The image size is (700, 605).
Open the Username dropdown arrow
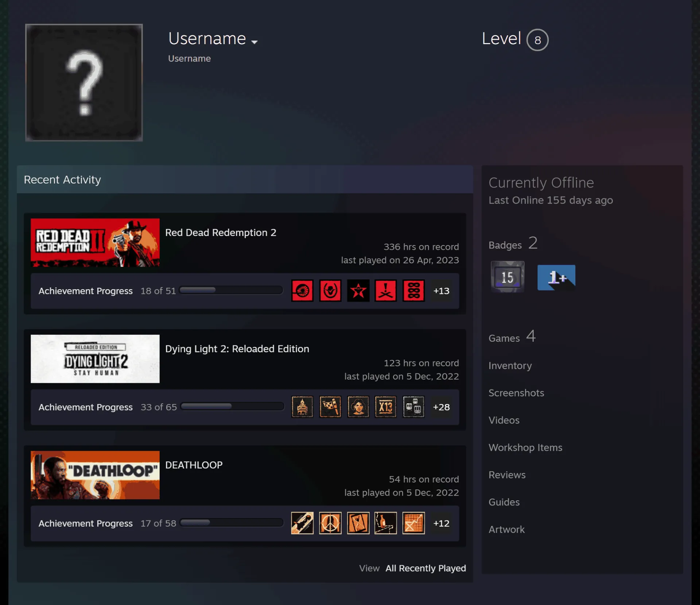(x=254, y=42)
